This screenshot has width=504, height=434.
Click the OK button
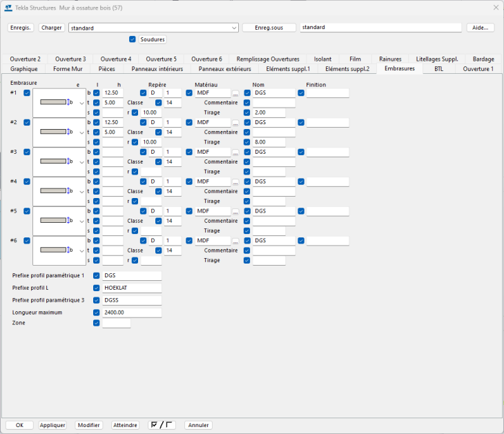click(x=19, y=425)
